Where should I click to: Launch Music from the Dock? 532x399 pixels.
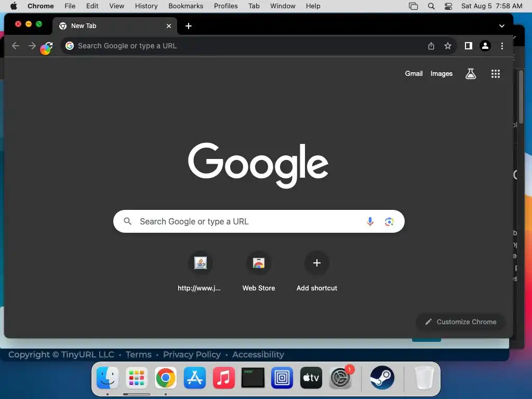click(224, 378)
